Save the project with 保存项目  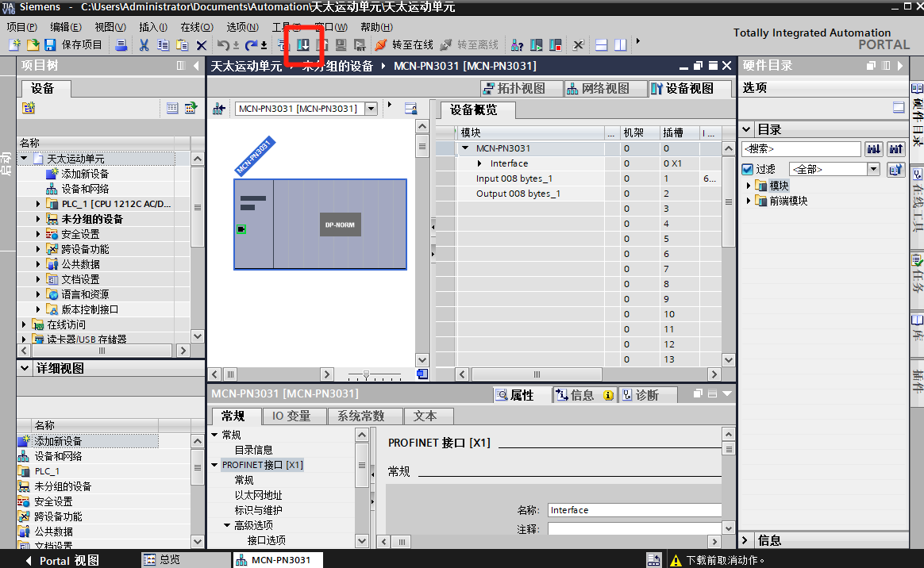click(75, 44)
